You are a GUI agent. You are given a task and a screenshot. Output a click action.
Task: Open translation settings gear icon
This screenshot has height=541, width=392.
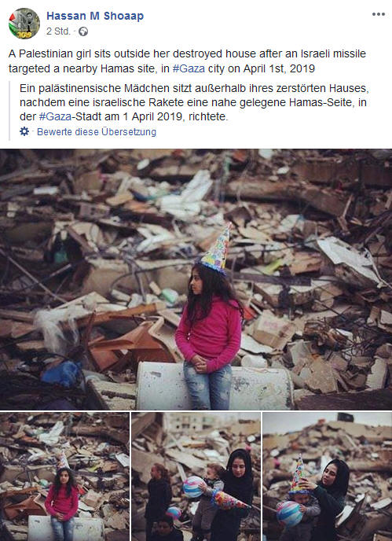pos(24,131)
